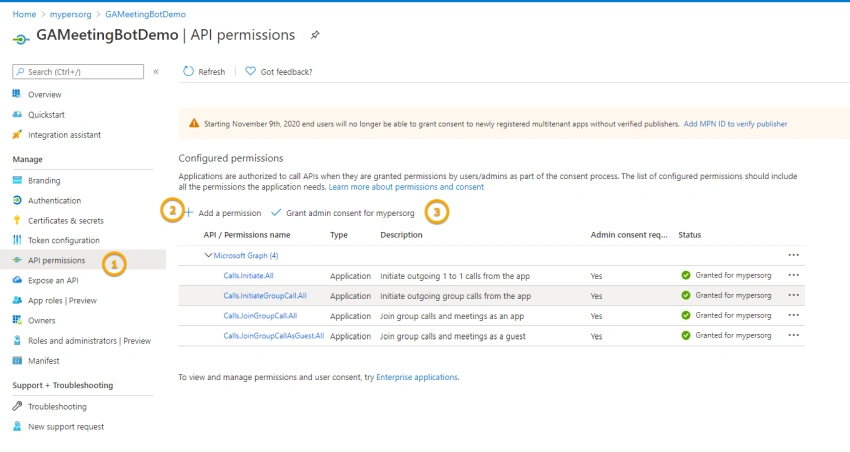
Task: Click the New support request icon
Action: (17, 426)
